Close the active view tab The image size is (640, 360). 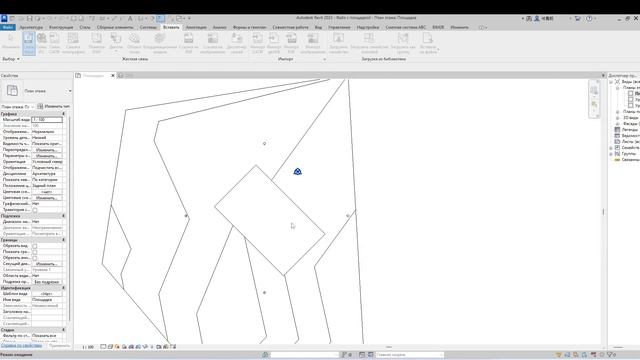coord(113,76)
